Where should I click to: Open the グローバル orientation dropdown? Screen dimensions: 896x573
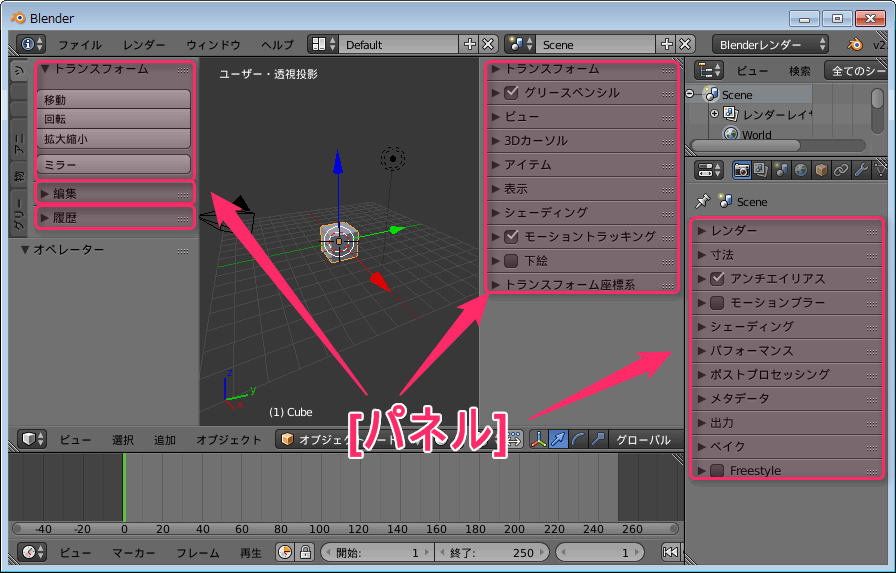645,439
